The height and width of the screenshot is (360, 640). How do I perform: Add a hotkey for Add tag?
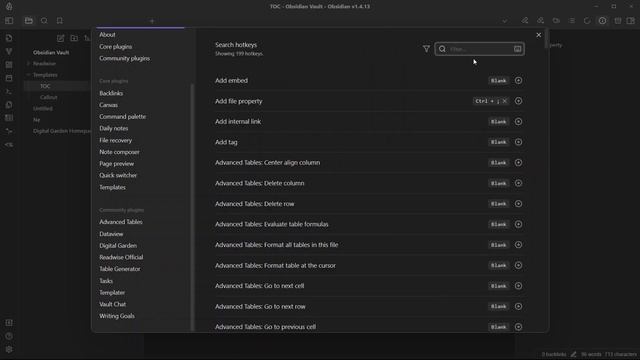(x=518, y=142)
